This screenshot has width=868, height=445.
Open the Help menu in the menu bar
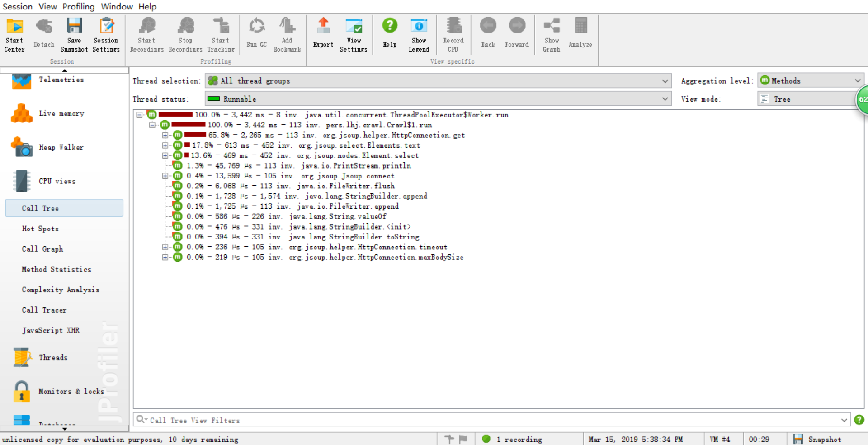coord(147,7)
